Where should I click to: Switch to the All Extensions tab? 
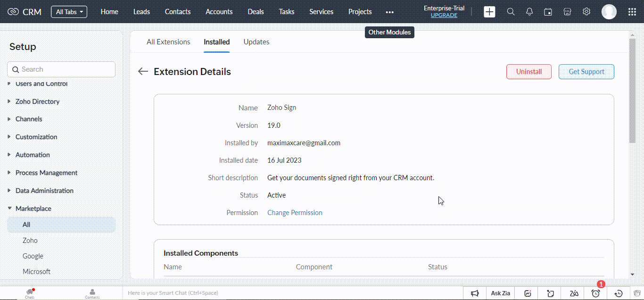click(168, 42)
